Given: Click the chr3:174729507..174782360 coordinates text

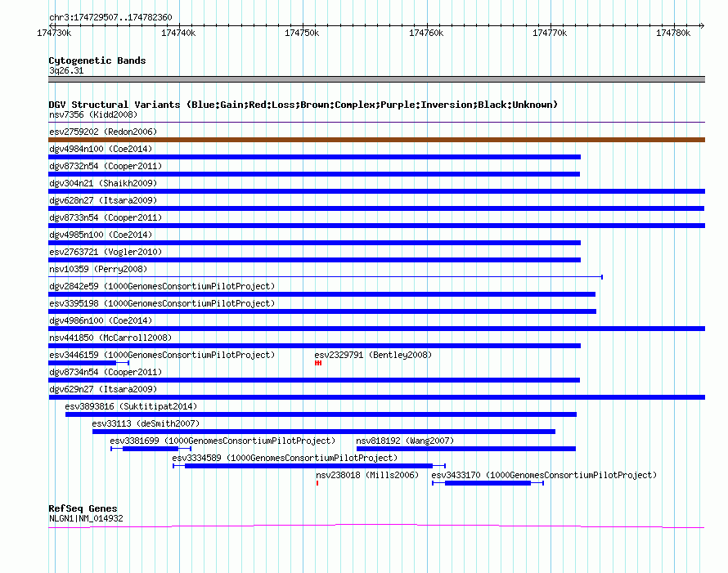Looking at the screenshot, I should 110,17.
